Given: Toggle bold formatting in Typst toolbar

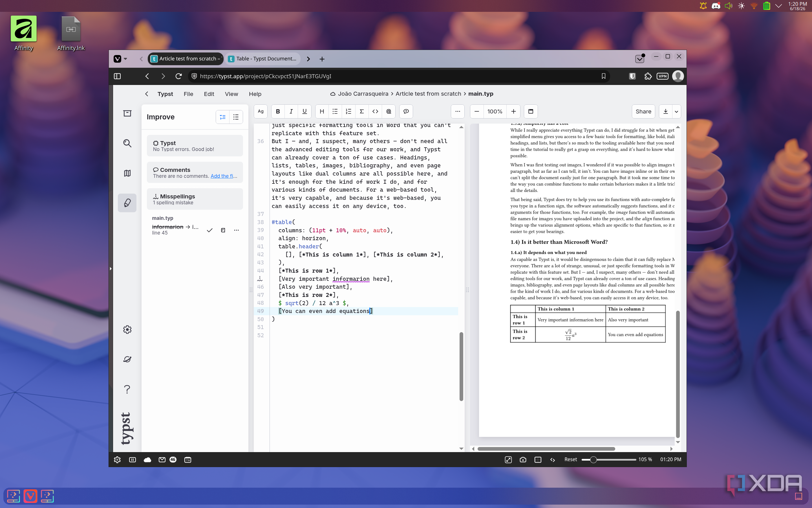Looking at the screenshot, I should (x=278, y=111).
